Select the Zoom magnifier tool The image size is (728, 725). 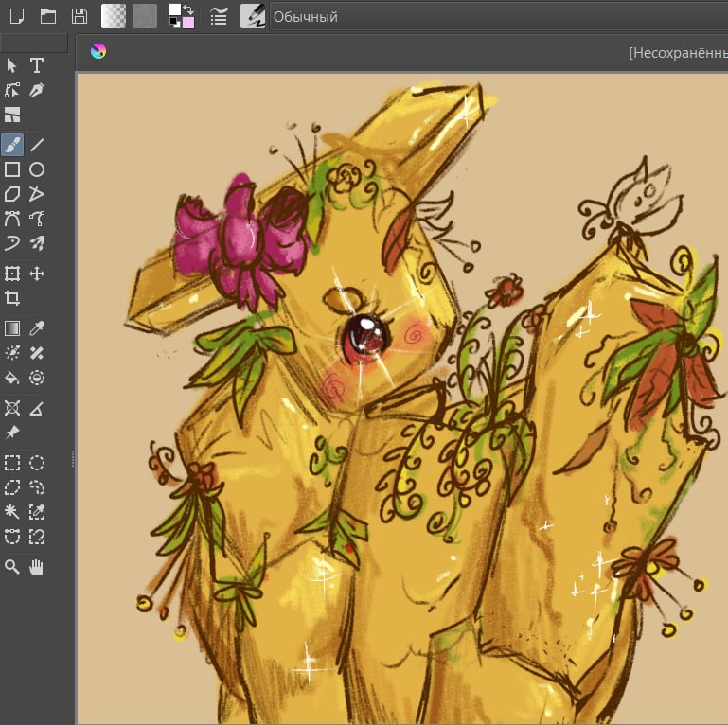point(12,567)
